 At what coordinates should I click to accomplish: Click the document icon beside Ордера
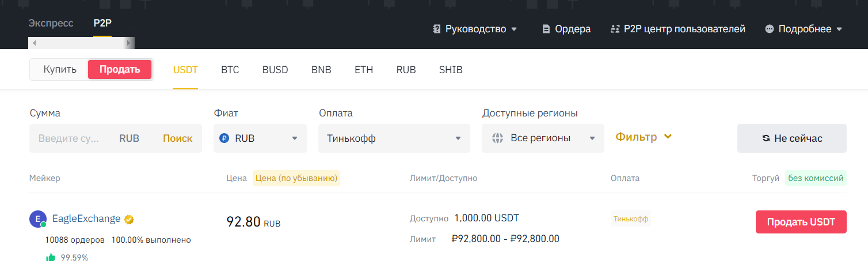point(546,29)
